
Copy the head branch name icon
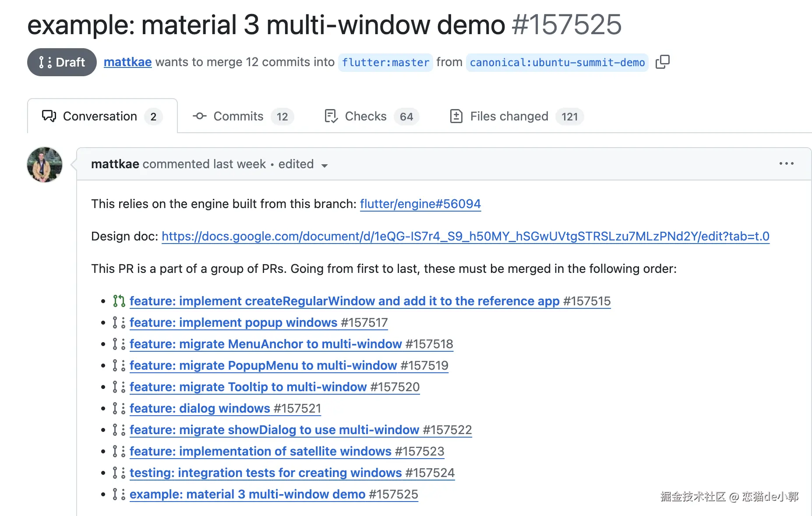663,62
